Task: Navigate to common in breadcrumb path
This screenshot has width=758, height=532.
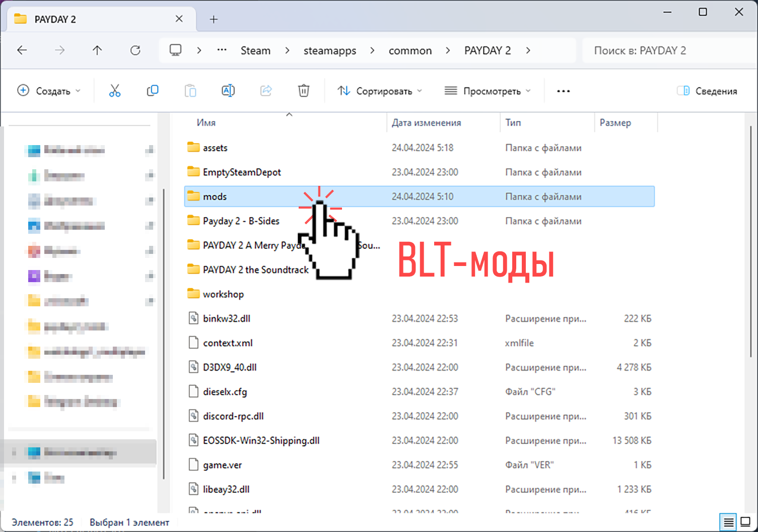Action: point(410,50)
